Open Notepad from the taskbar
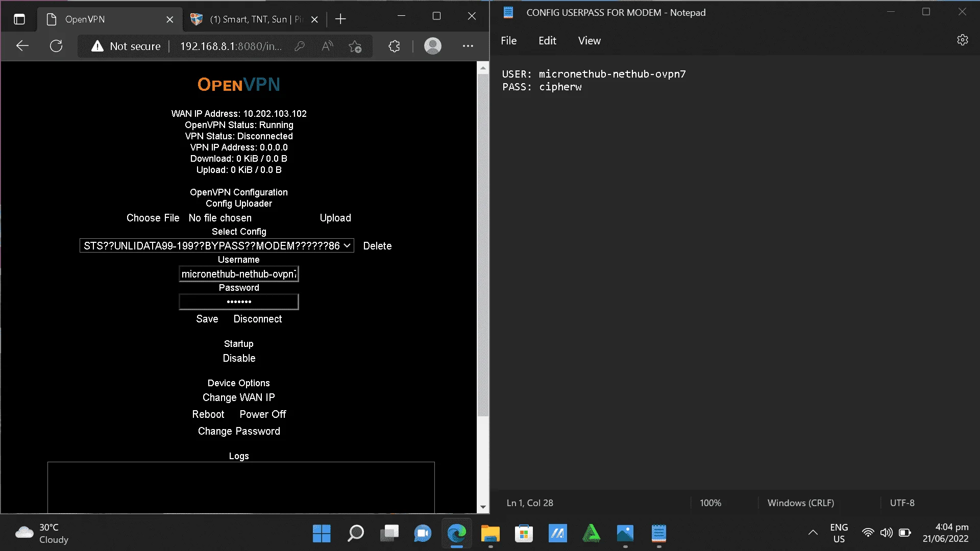The width and height of the screenshot is (980, 551). pyautogui.click(x=658, y=534)
